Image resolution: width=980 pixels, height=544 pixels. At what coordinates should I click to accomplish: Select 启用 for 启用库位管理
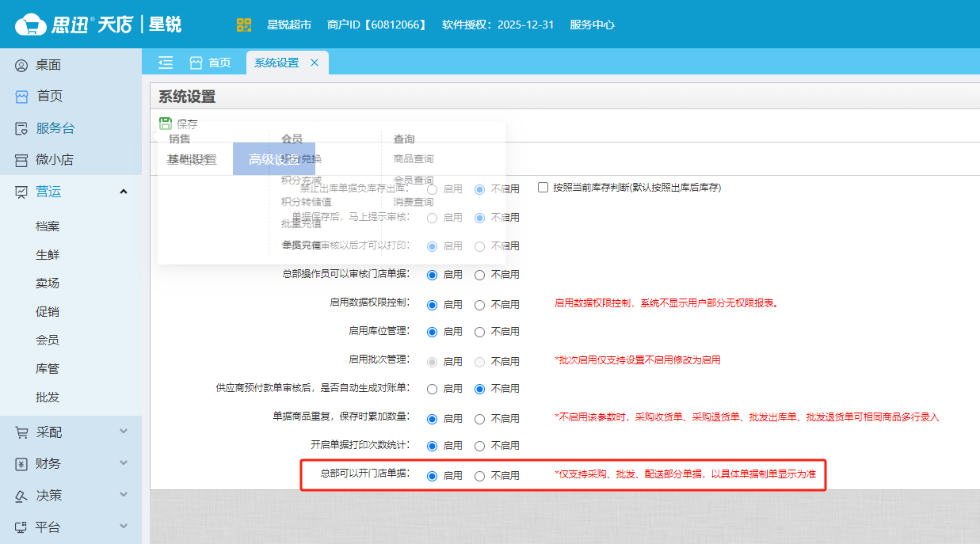coord(432,331)
